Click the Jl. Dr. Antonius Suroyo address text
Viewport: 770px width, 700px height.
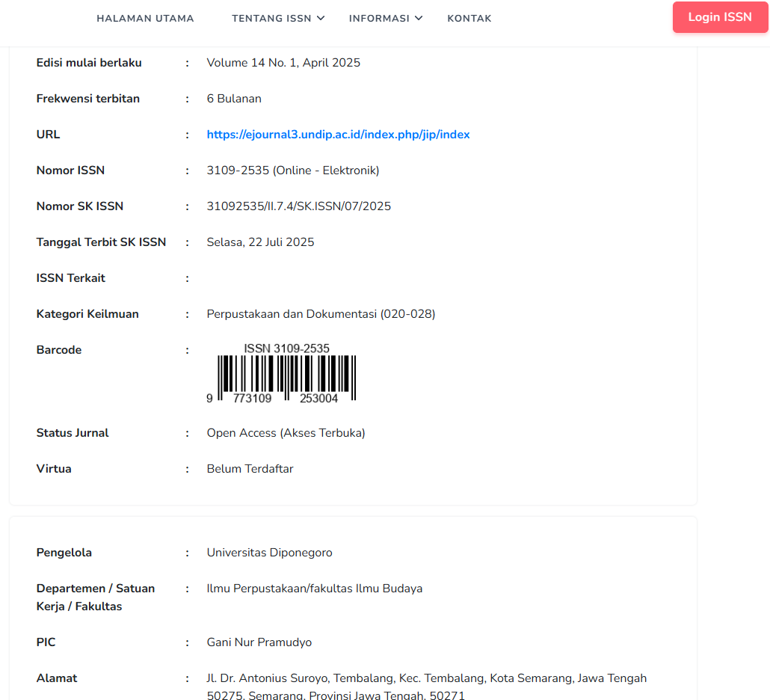point(426,678)
